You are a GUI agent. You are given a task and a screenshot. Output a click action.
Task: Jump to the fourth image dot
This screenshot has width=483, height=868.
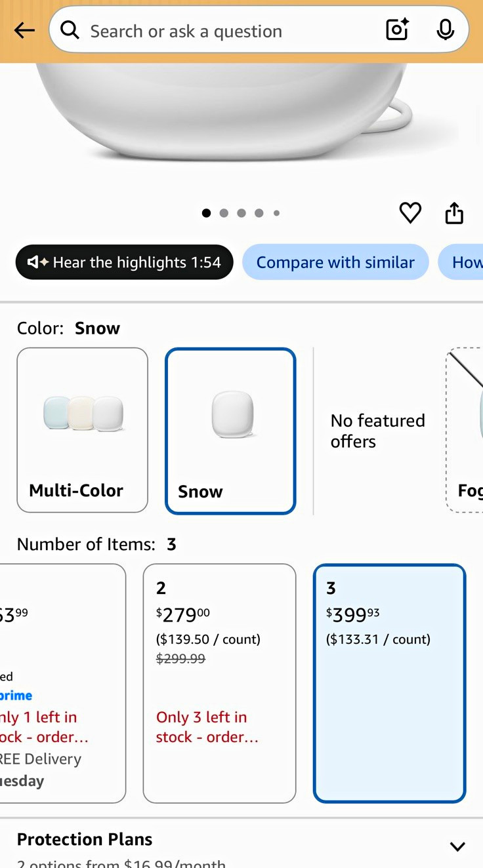259,213
